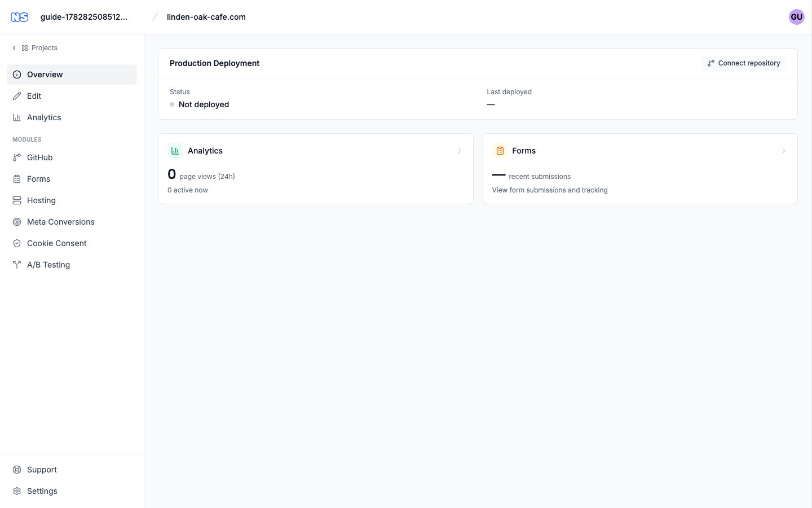Click the A/B Testing split icon
812x508 pixels.
click(17, 265)
